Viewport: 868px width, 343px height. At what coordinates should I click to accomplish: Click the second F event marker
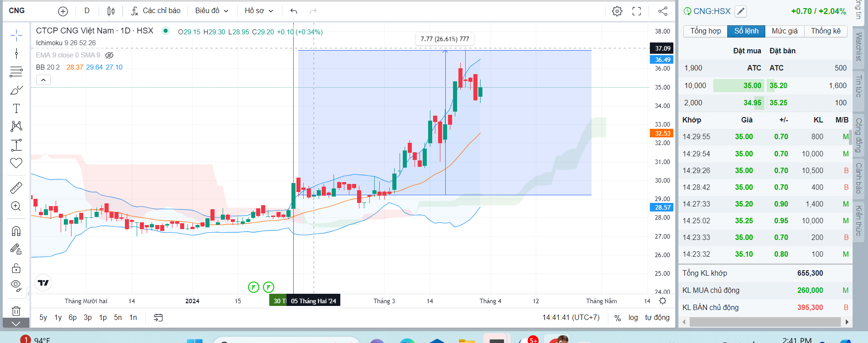pyautogui.click(x=269, y=287)
